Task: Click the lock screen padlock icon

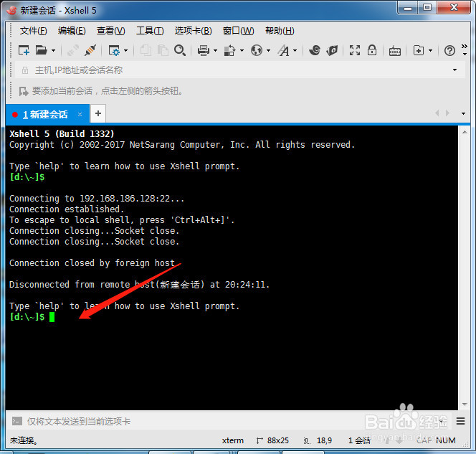Action: 372,50
